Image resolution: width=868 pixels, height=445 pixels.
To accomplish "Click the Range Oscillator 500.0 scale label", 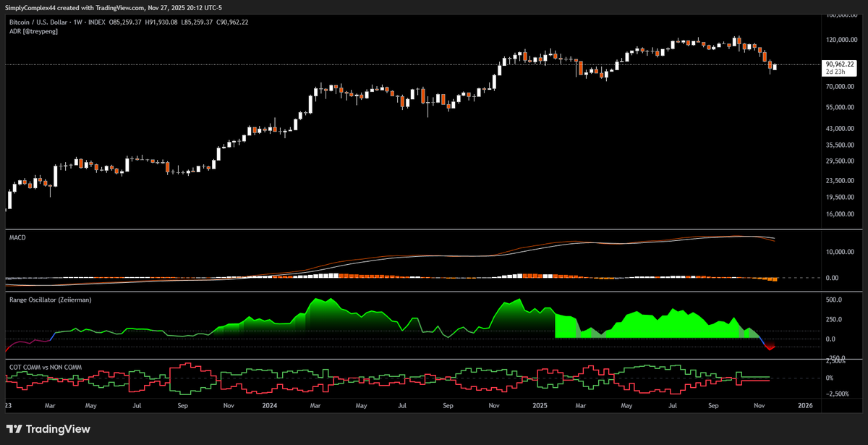I will tap(834, 300).
